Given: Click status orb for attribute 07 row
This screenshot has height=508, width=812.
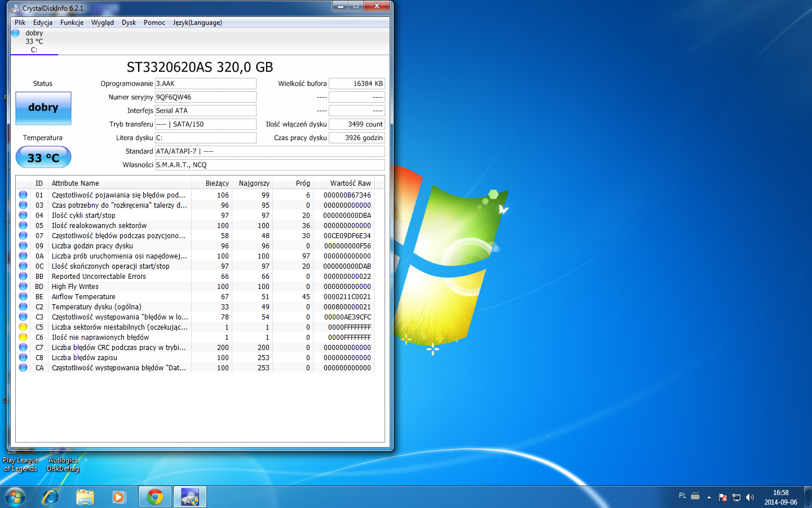Looking at the screenshot, I should pos(23,235).
